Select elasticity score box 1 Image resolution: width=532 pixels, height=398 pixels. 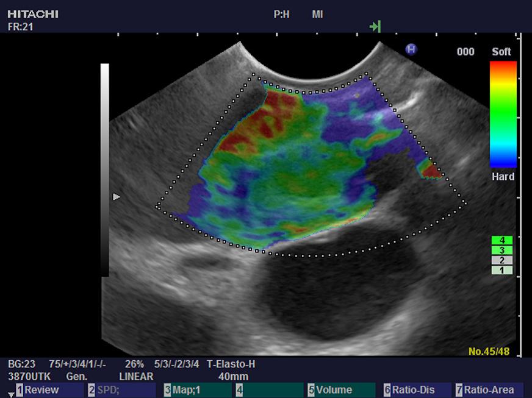pyautogui.click(x=502, y=270)
